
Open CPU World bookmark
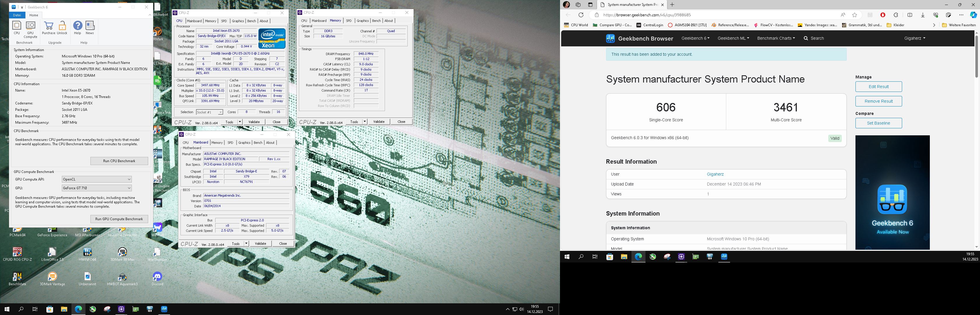tap(576, 25)
